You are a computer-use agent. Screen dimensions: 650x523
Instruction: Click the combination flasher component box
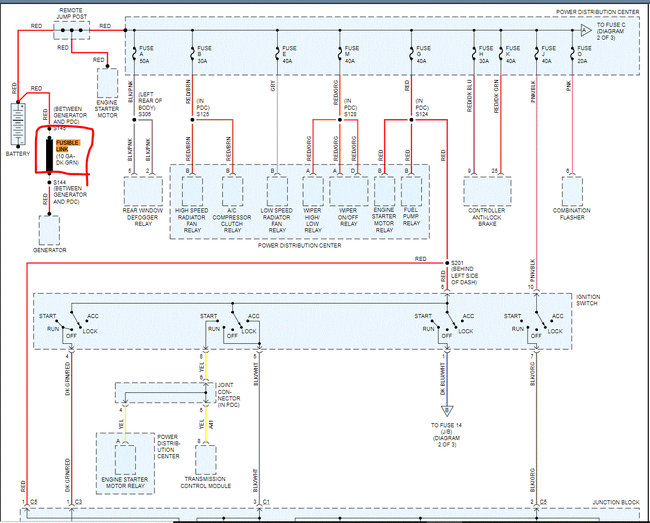[572, 191]
